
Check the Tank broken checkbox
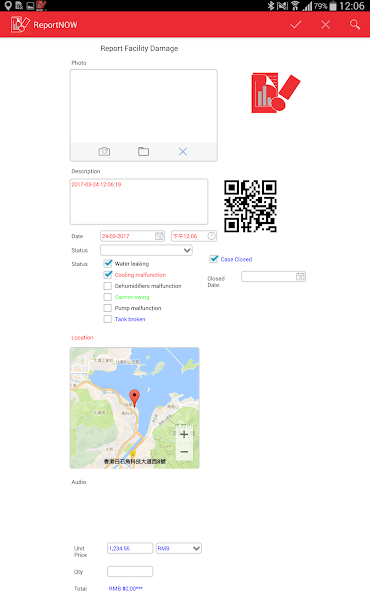tap(108, 319)
